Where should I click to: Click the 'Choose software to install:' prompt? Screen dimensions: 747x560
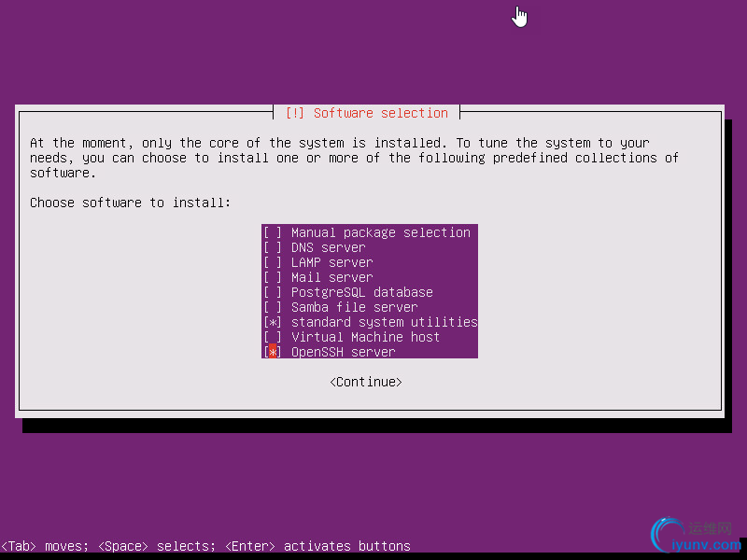coord(130,203)
